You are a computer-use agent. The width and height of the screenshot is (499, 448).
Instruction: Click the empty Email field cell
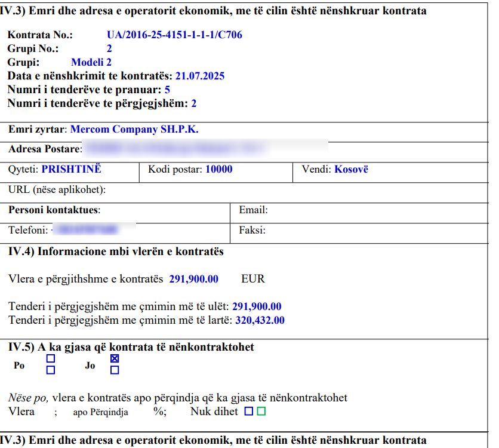point(358,210)
